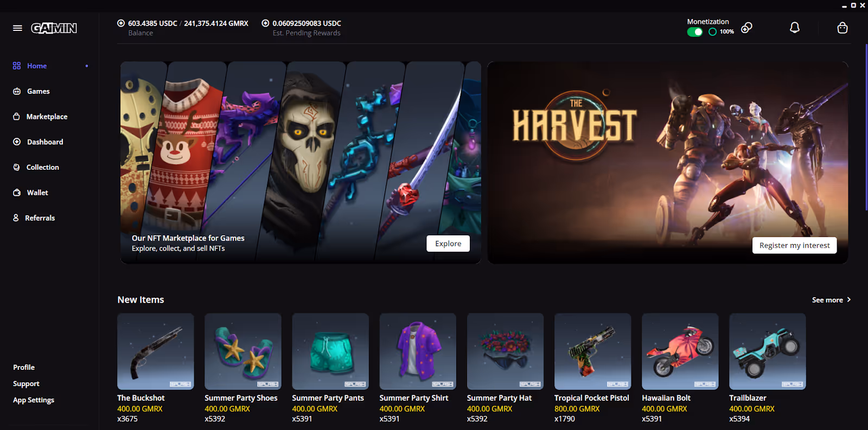The width and height of the screenshot is (868, 430).
Task: Click the Explore button on NFT banner
Action: pos(448,243)
